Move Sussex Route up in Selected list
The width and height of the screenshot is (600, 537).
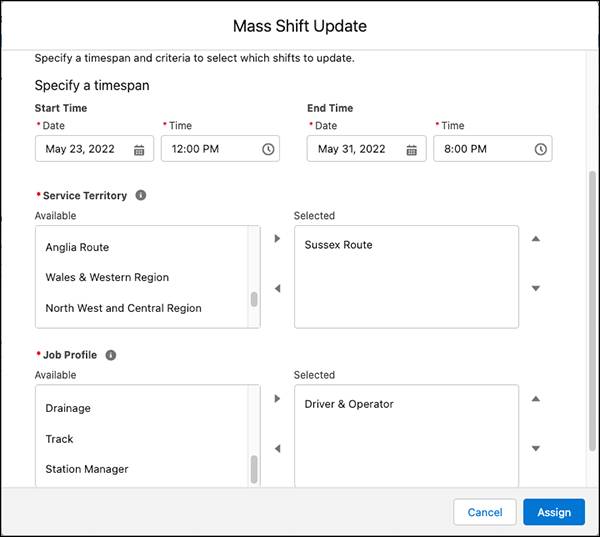[536, 238]
